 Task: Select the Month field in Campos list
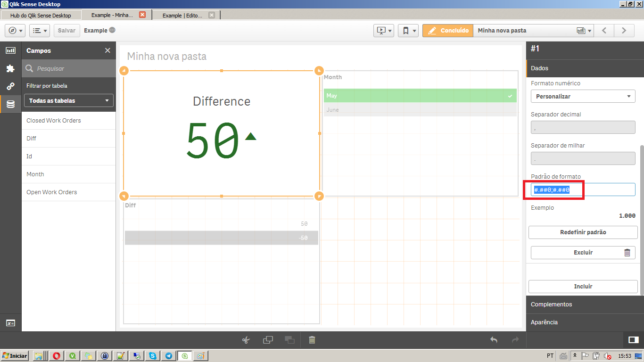(x=69, y=174)
